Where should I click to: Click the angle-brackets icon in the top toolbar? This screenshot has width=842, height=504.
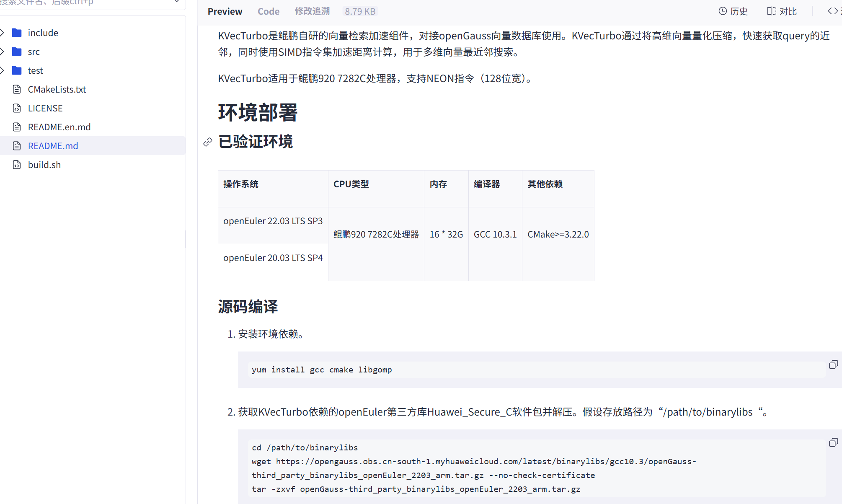pos(833,11)
